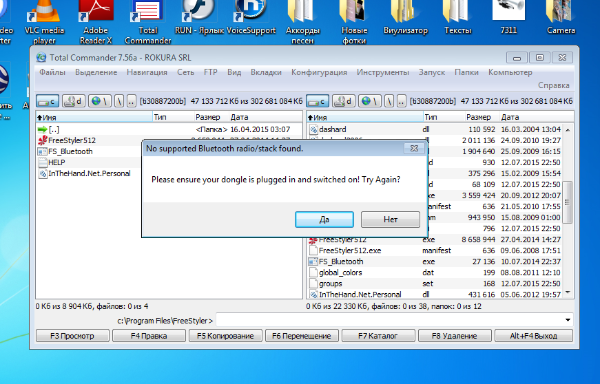Open the Инструменты menu
Screen dimensions: 600x384
[383, 72]
